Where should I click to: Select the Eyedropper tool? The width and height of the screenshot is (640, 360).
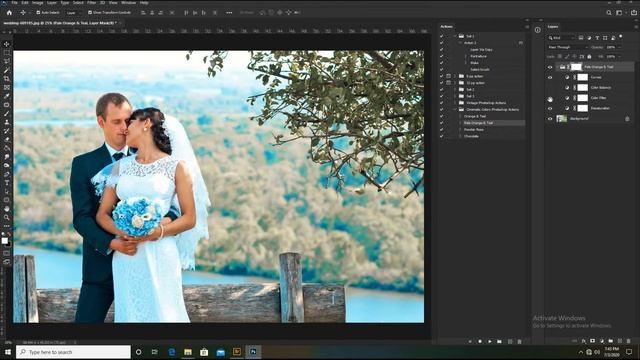[7, 96]
